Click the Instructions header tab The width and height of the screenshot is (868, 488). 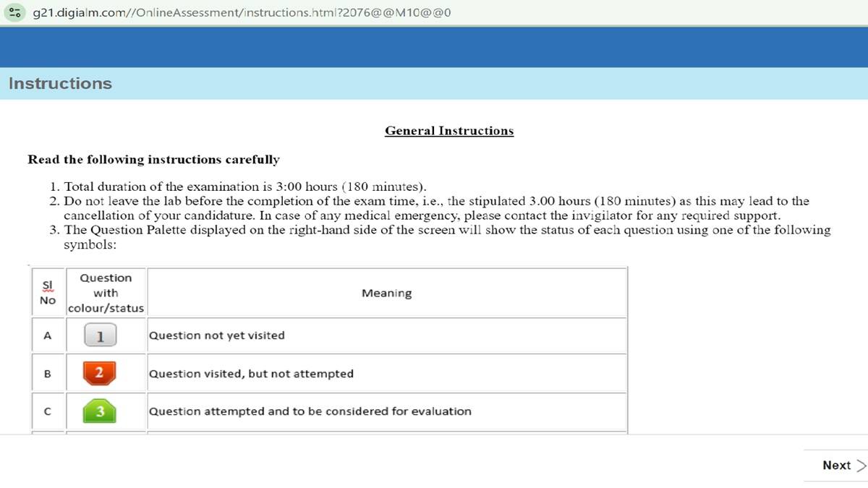pos(60,83)
